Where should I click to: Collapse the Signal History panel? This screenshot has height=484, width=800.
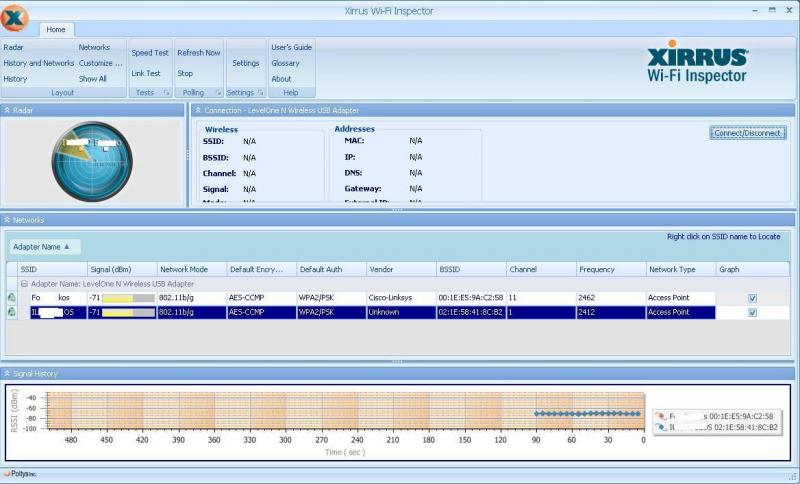(x=7, y=374)
